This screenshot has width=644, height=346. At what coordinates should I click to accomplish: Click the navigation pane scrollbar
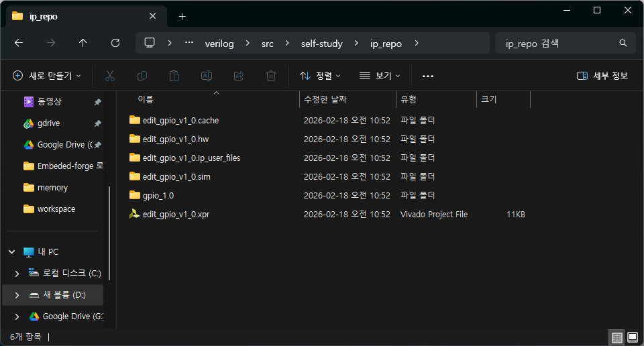[x=109, y=233]
